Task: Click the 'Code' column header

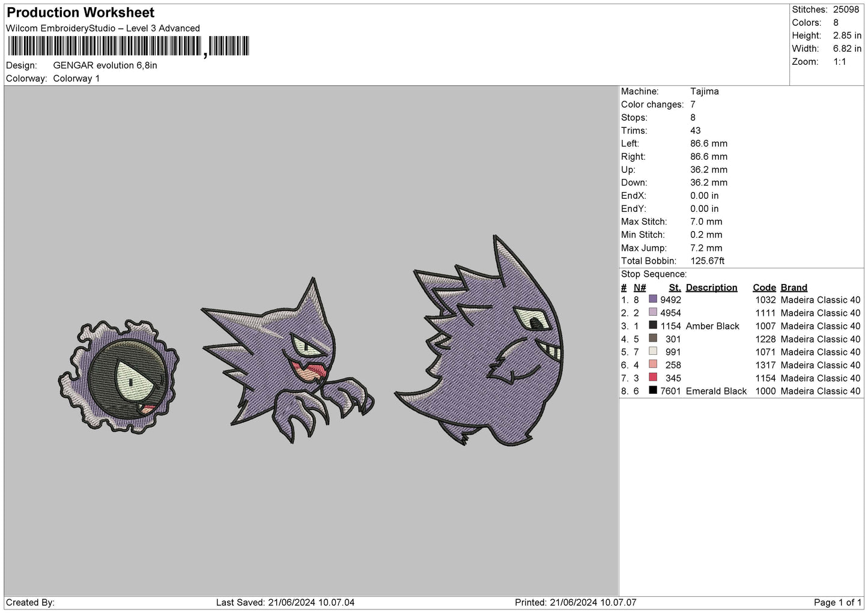Action: click(764, 288)
